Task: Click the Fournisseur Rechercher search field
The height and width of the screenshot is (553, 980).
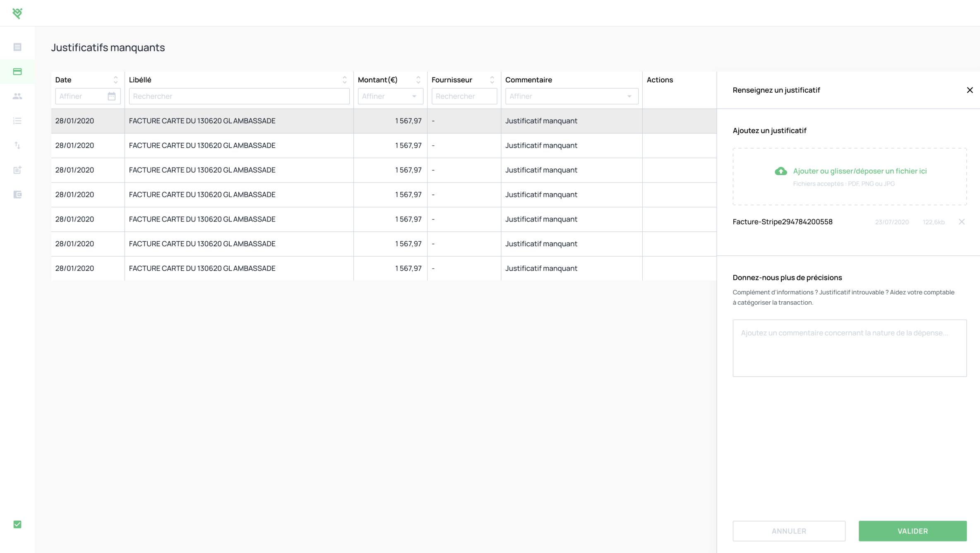Action: (464, 96)
